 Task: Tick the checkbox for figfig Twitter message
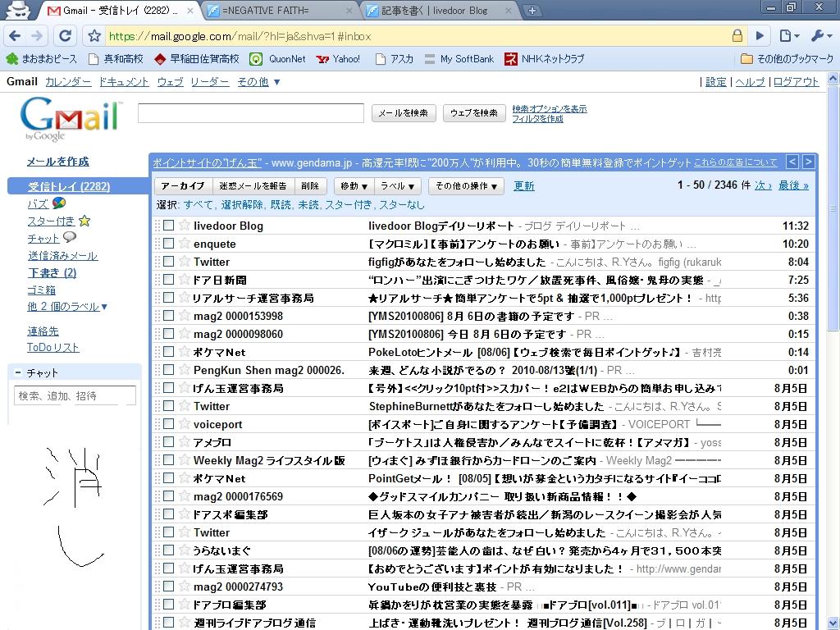[169, 262]
